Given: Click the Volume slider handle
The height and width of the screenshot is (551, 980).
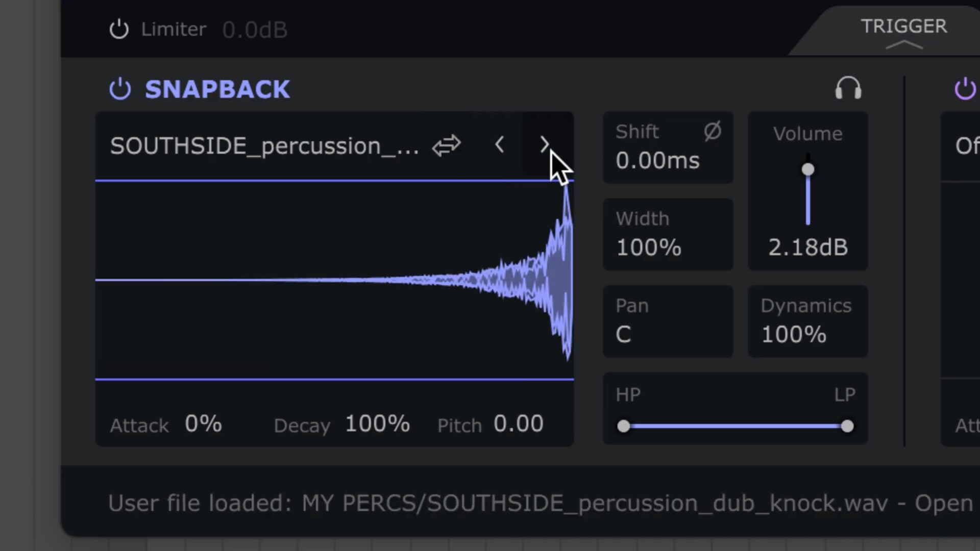Looking at the screenshot, I should pos(807,169).
